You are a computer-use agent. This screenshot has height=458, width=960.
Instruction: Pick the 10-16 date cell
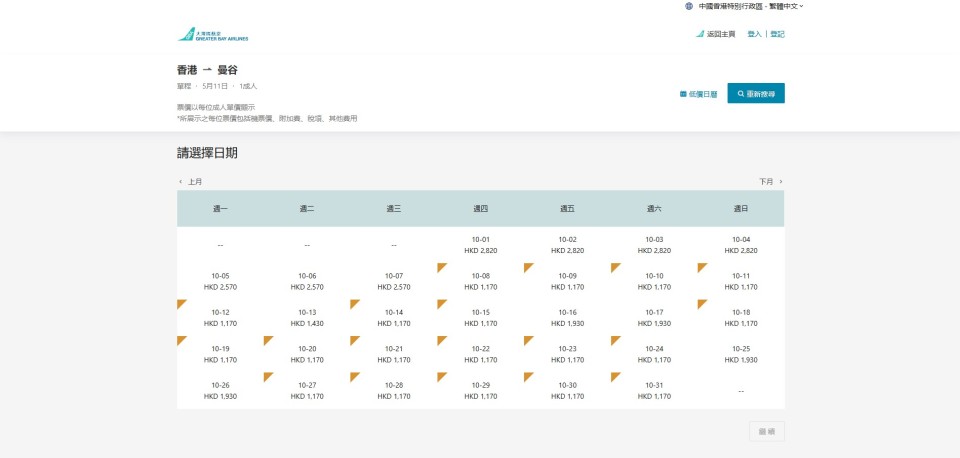coord(567,317)
